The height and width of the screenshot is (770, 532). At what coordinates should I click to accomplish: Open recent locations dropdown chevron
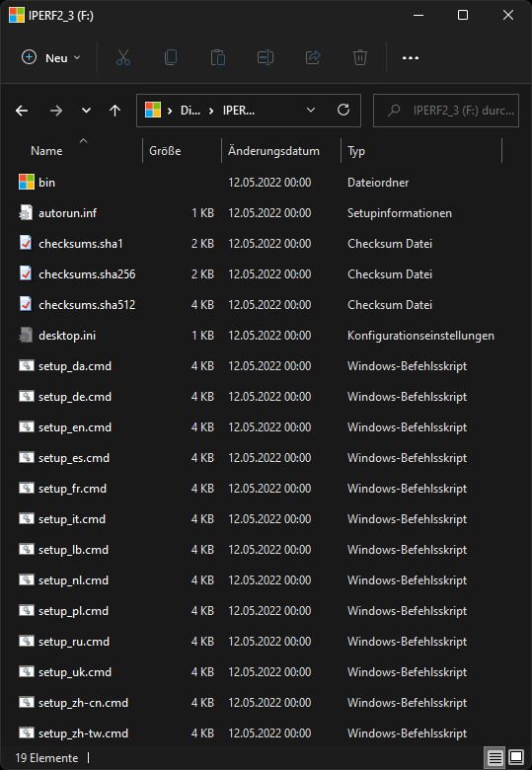tap(87, 111)
